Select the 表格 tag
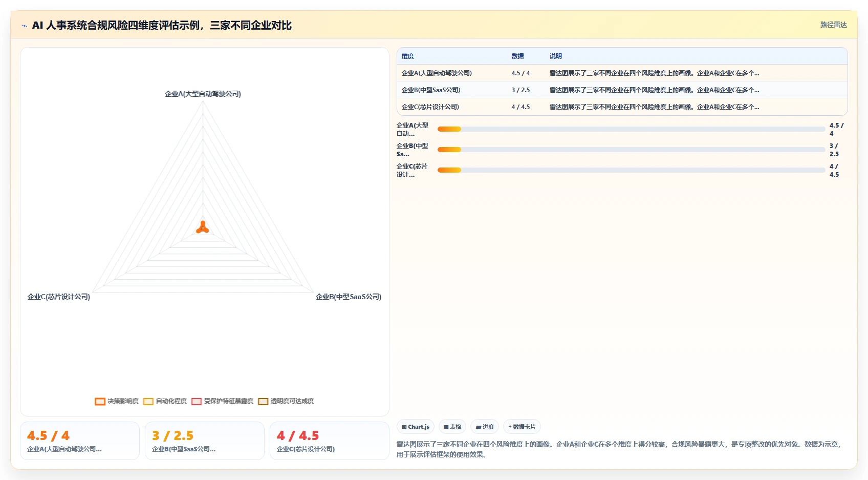The image size is (868, 480). point(452,427)
